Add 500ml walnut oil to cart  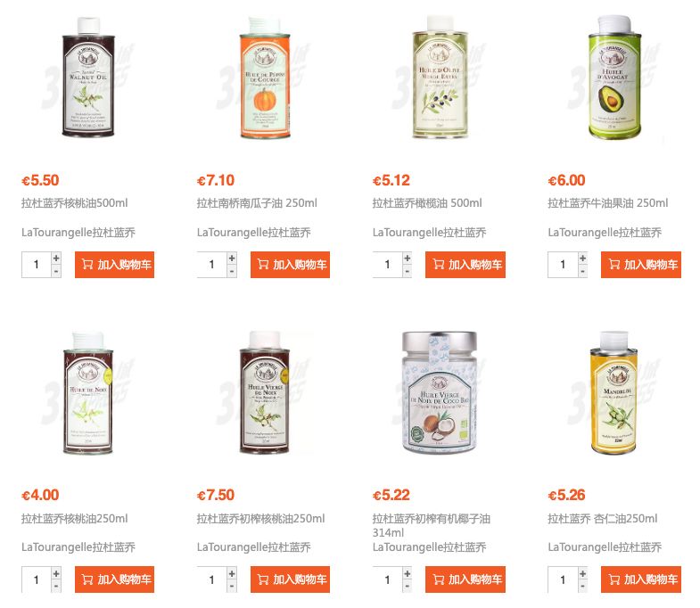click(114, 265)
